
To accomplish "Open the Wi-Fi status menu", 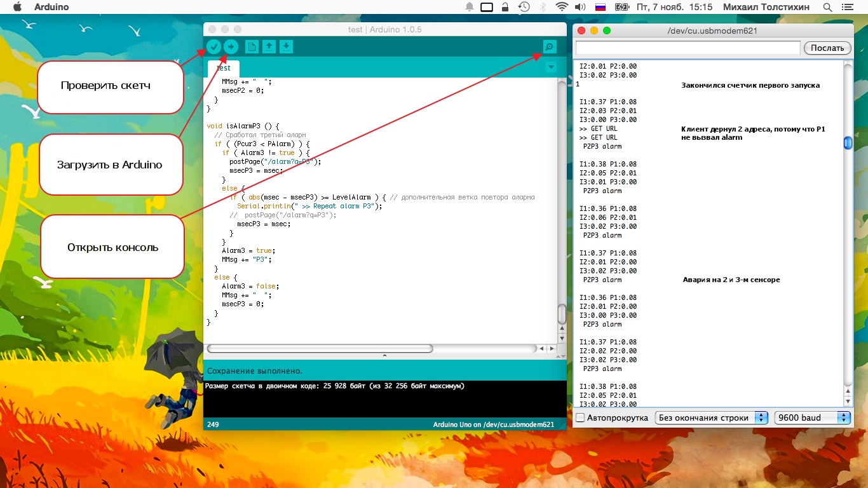I will point(561,7).
